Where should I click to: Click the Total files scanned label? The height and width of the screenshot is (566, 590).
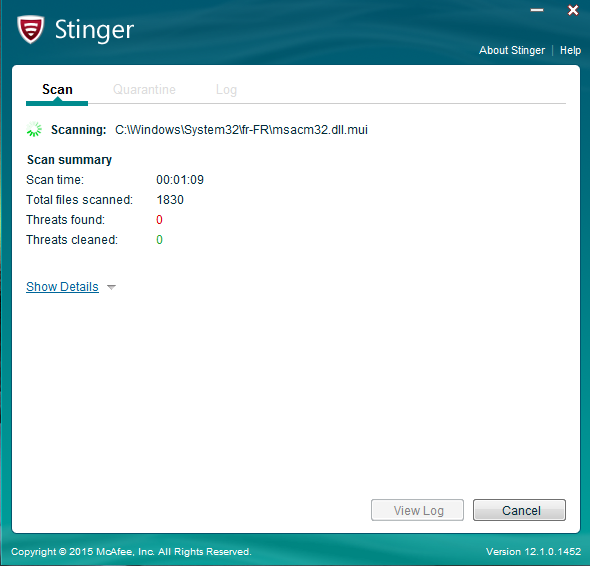(79, 200)
